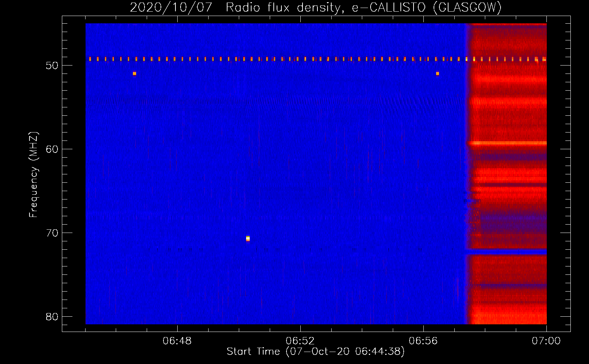589x364 pixels.
Task: Click the 80 frequency tick label
Action: [52, 317]
